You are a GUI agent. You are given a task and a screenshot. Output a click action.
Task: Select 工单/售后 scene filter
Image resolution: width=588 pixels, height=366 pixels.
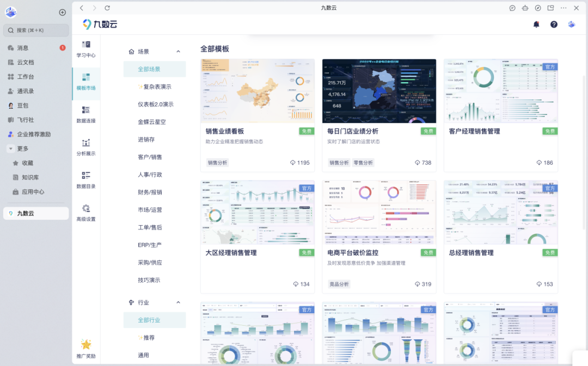[x=155, y=228]
